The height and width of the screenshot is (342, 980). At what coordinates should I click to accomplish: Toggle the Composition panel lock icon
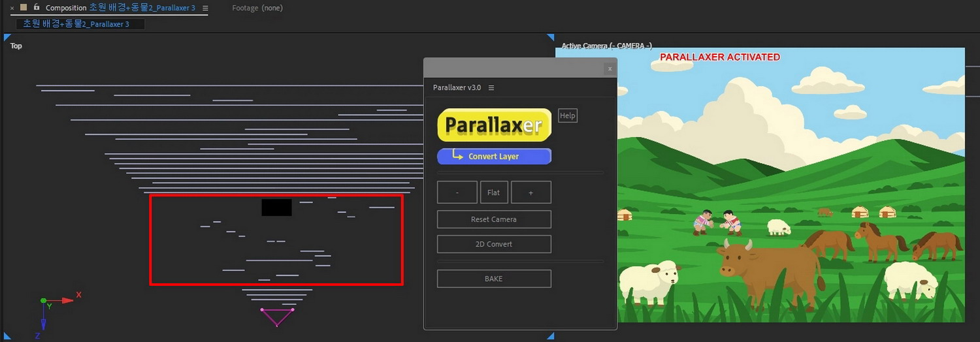[36, 7]
